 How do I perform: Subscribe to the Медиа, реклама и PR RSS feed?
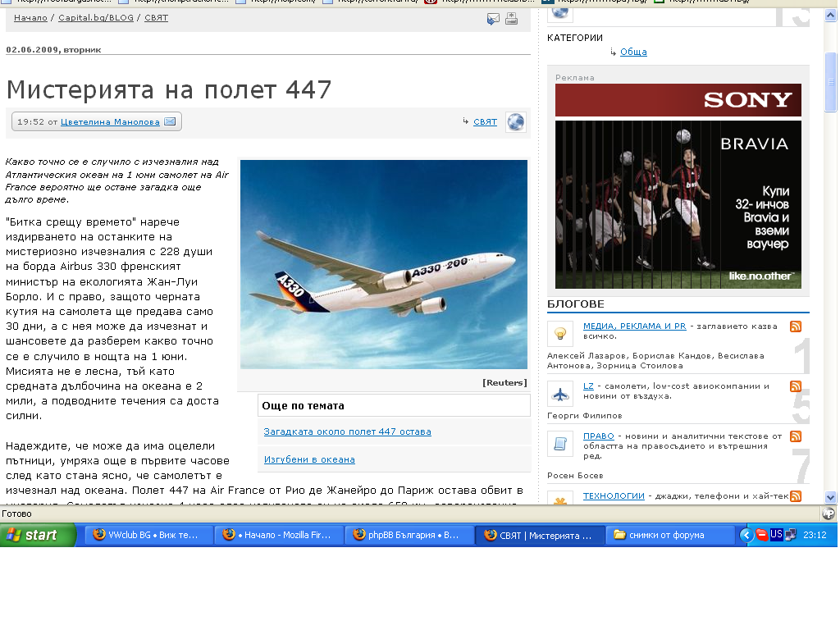pyautogui.click(x=796, y=326)
